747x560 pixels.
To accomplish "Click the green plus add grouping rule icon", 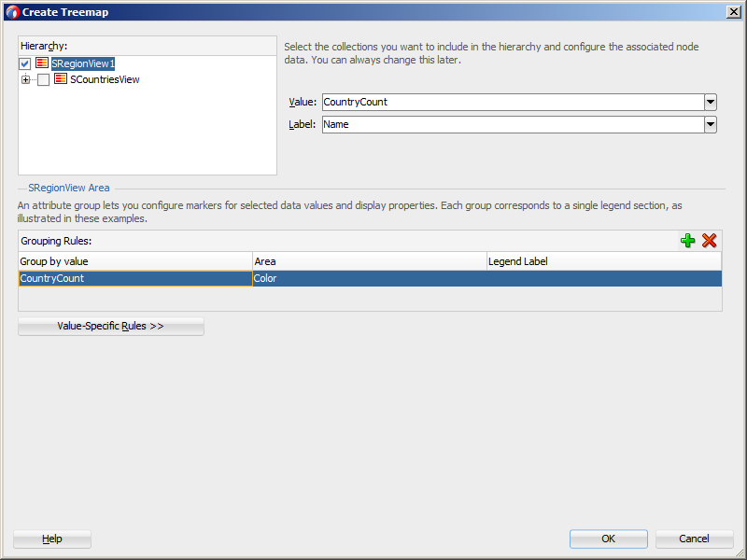I will click(x=688, y=241).
